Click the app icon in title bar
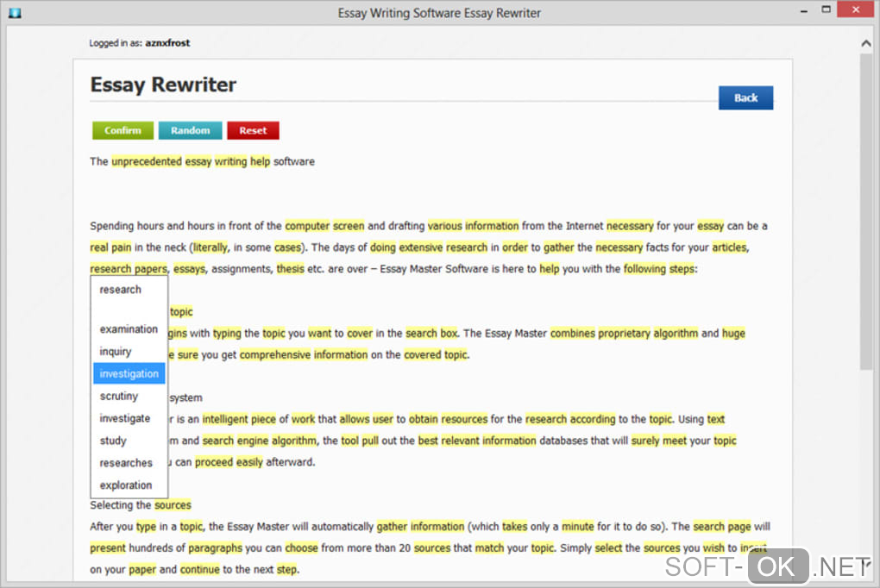880x588 pixels. pyautogui.click(x=15, y=12)
